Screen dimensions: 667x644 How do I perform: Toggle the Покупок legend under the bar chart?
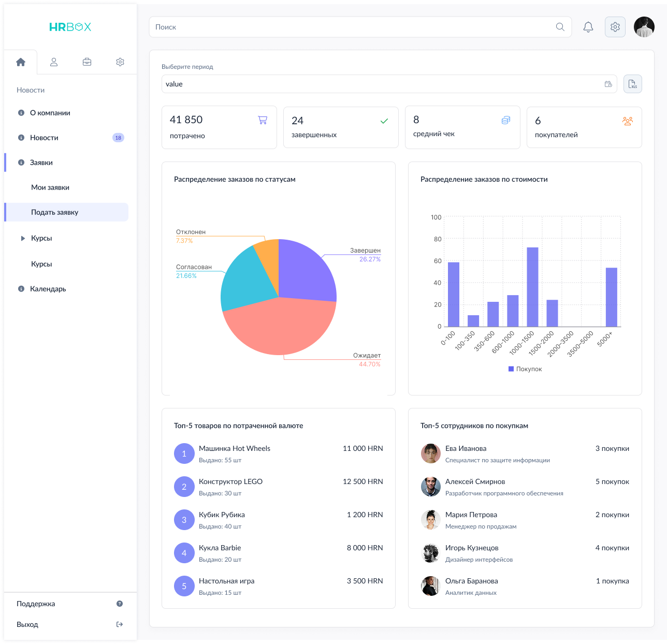click(525, 369)
